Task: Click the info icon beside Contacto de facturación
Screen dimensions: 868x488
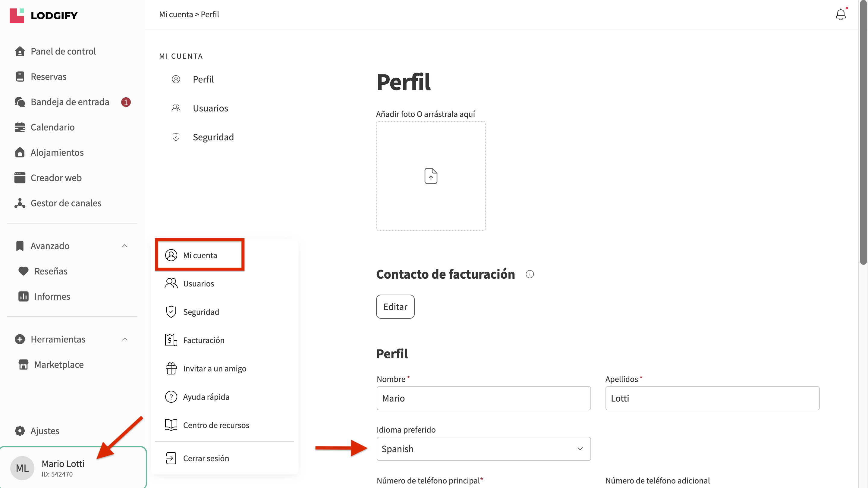Action: [530, 274]
